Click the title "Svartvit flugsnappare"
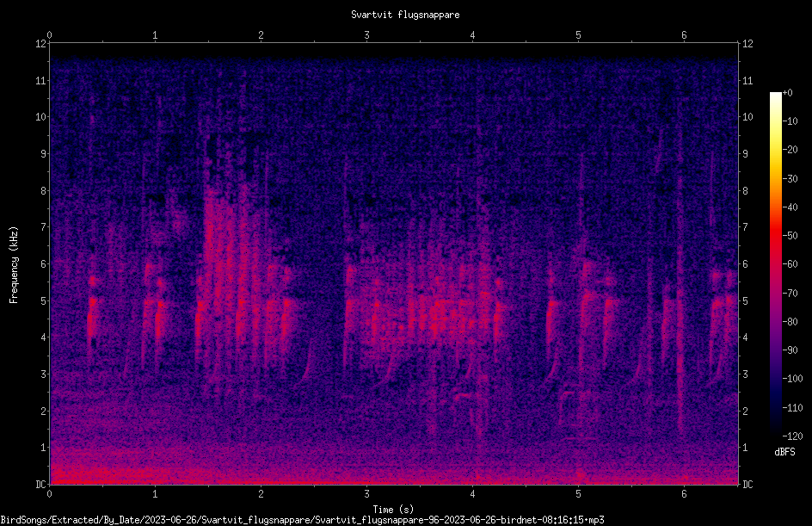812x526 pixels. tap(405, 15)
